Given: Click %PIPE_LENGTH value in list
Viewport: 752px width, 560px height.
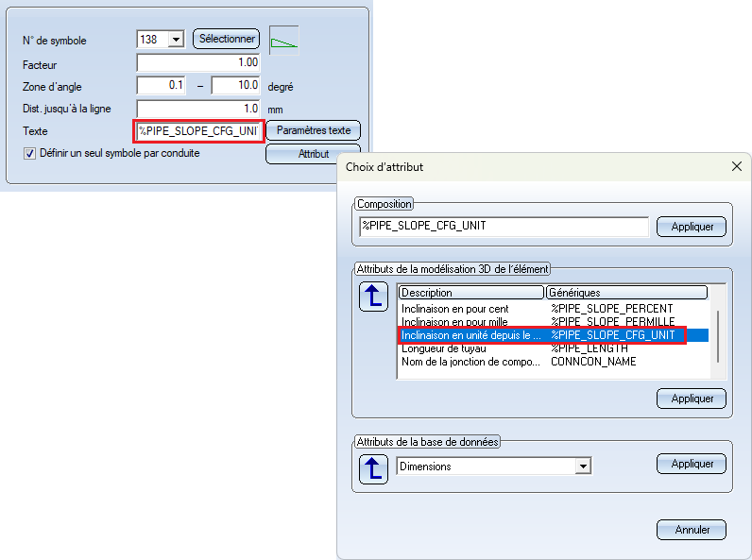Looking at the screenshot, I should click(x=590, y=348).
